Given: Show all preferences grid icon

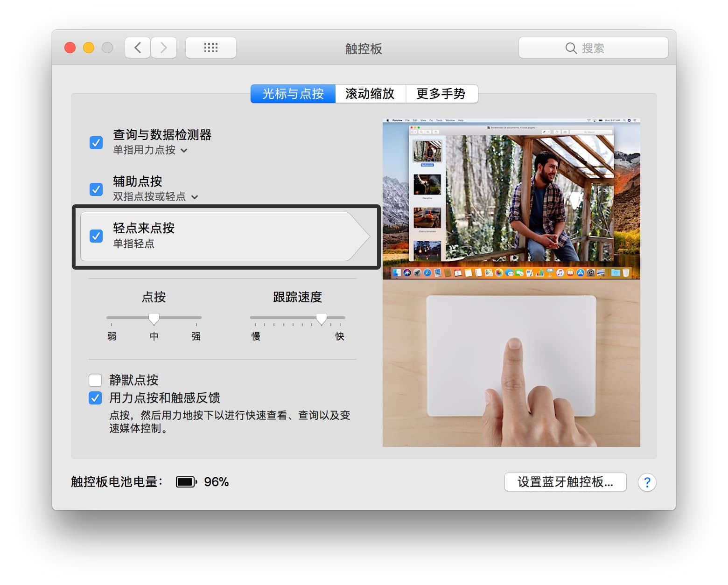Looking at the screenshot, I should point(210,48).
